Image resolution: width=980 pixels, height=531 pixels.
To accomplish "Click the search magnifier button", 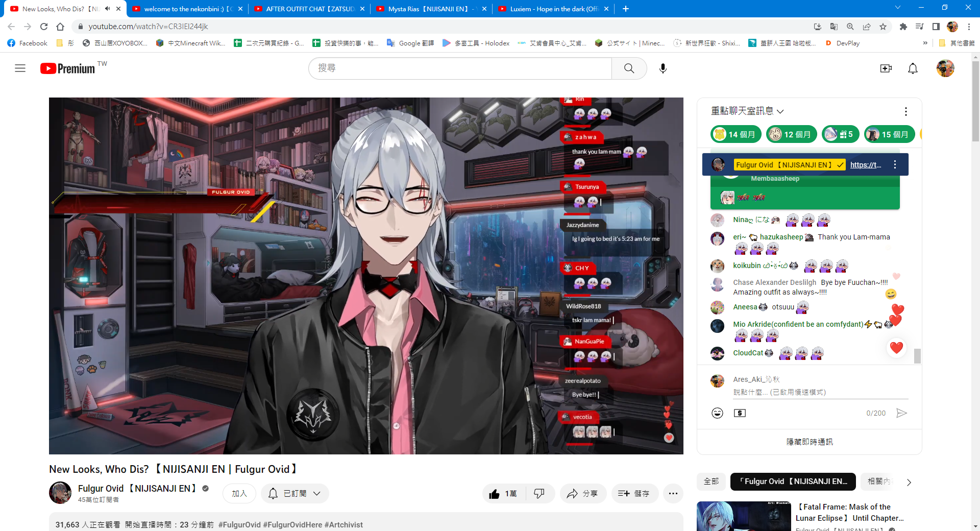I will click(629, 68).
